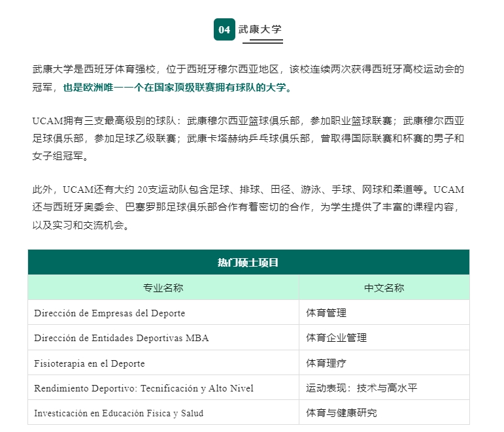The width and height of the screenshot is (504, 432).
Task: Click the text line 以及实习和交流机会
Action: [x=81, y=225]
